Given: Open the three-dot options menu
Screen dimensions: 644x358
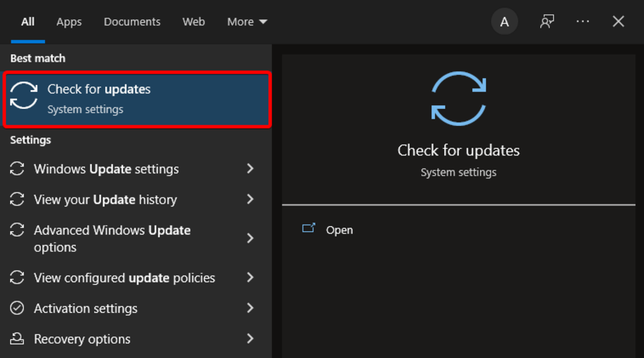Looking at the screenshot, I should pyautogui.click(x=583, y=21).
